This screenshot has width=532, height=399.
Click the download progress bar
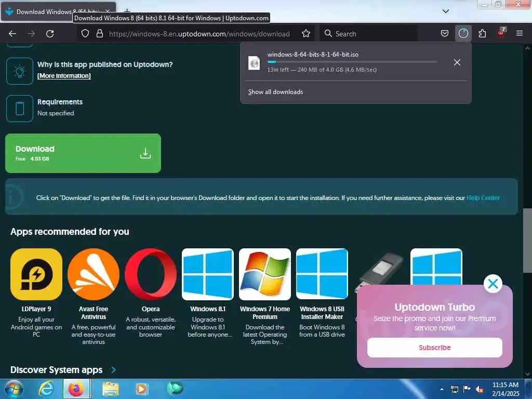[x=352, y=62]
